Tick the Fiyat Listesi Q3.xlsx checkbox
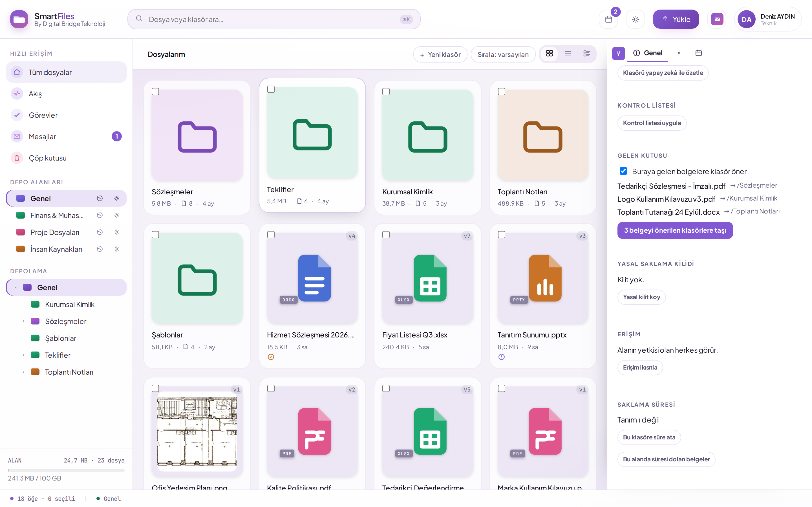Screen dimensions: 812x507 [386, 235]
